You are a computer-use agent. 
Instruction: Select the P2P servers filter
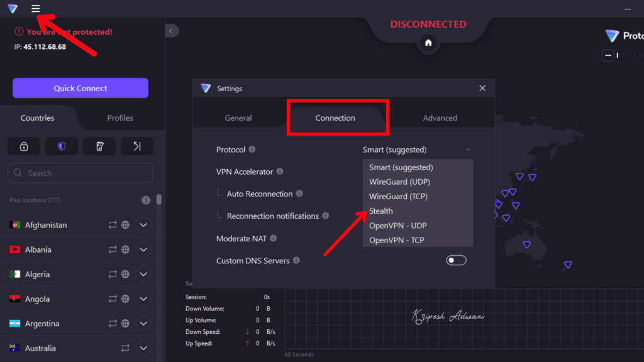point(136,146)
